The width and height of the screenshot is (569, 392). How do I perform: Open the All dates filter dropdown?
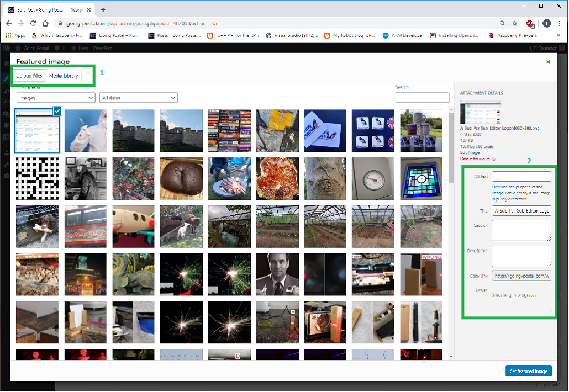(x=138, y=98)
